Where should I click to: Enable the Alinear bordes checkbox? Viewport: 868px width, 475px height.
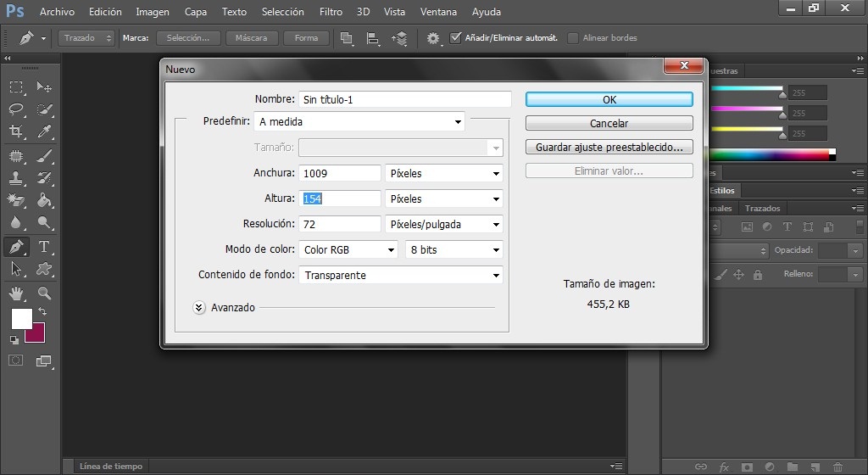tap(574, 37)
